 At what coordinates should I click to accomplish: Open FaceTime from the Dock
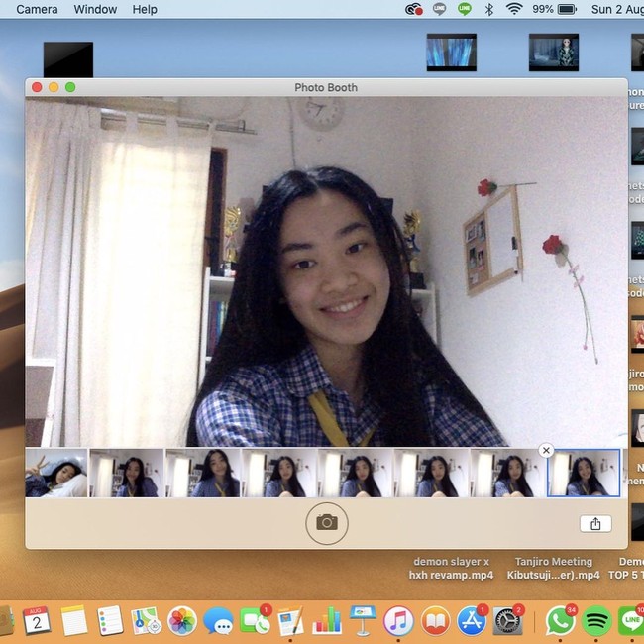click(x=255, y=621)
